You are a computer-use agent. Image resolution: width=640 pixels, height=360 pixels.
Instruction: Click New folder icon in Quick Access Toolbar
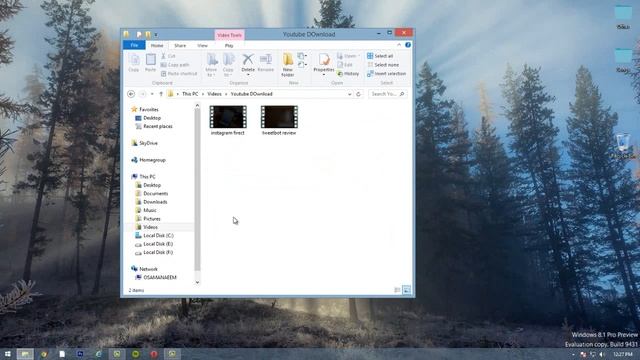[148, 35]
